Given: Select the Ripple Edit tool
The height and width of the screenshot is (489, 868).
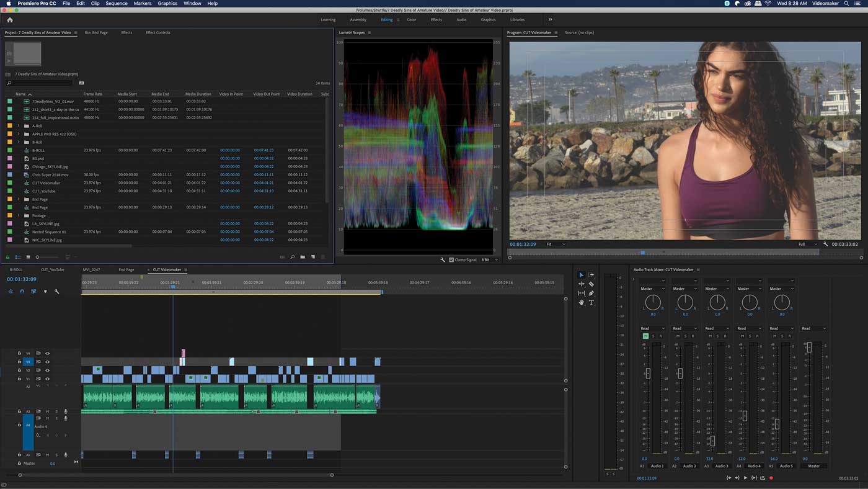Looking at the screenshot, I should pos(581,284).
